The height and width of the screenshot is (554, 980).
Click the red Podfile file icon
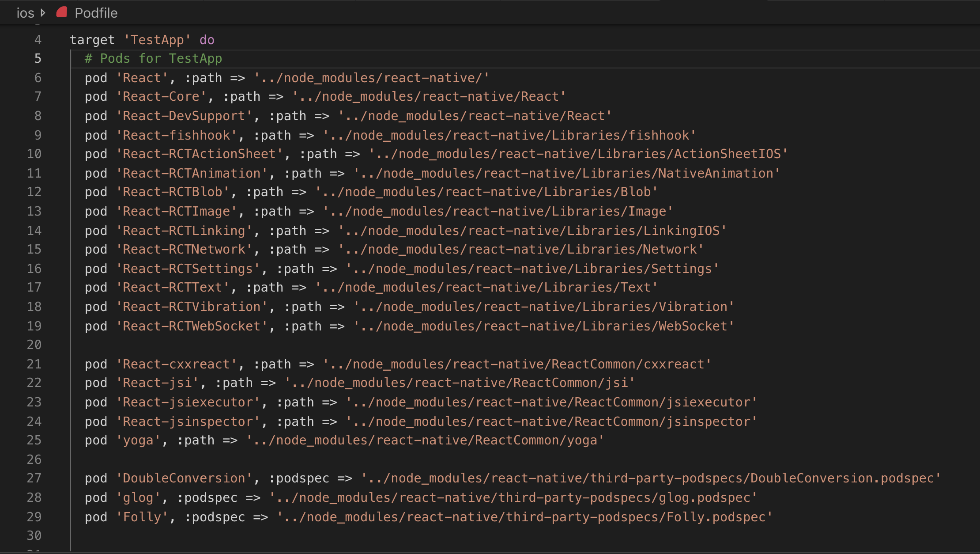point(61,12)
